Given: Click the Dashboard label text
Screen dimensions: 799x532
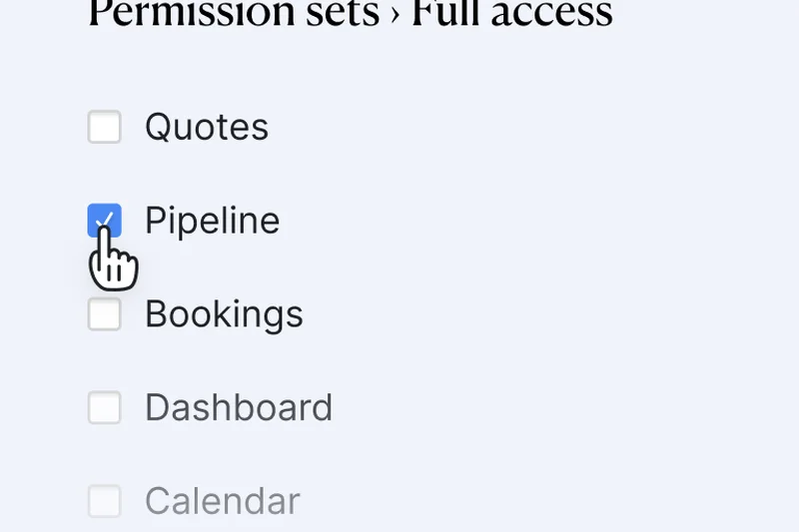Looking at the screenshot, I should [x=239, y=407].
